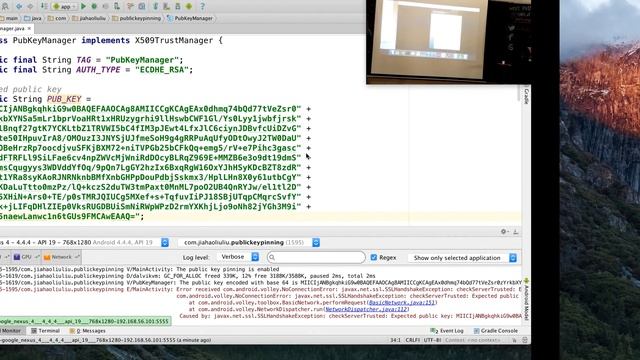Open BasicNetwork.java link in stack trace
Image resolution: width=640 pixels, height=360 pixels.
(x=402, y=302)
